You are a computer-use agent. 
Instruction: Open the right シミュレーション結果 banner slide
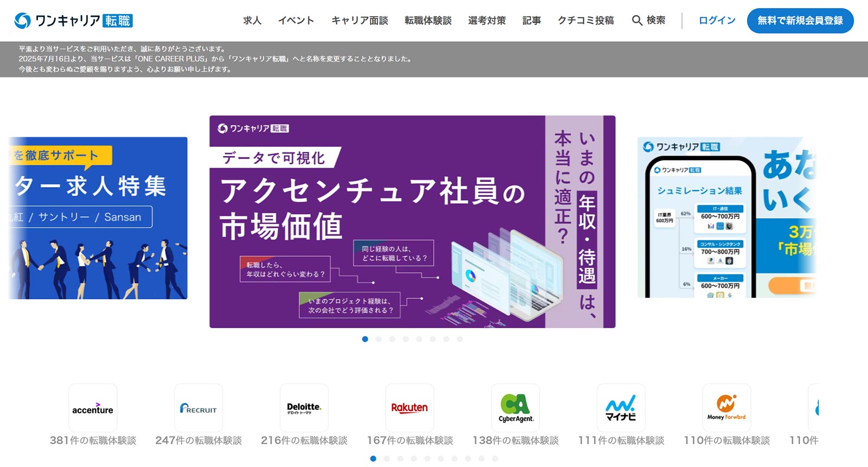[x=727, y=217]
